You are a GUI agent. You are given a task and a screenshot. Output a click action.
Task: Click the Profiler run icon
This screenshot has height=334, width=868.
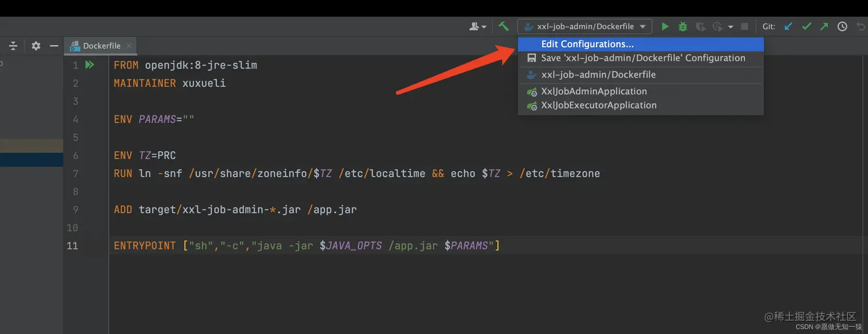click(717, 26)
